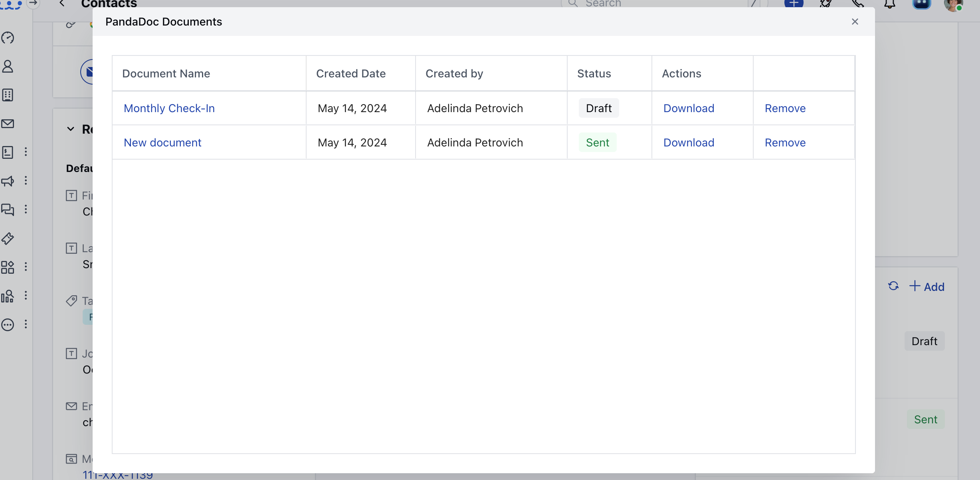The height and width of the screenshot is (480, 980).
Task: Open the tickets tag icon in the sidebar
Action: [8, 238]
